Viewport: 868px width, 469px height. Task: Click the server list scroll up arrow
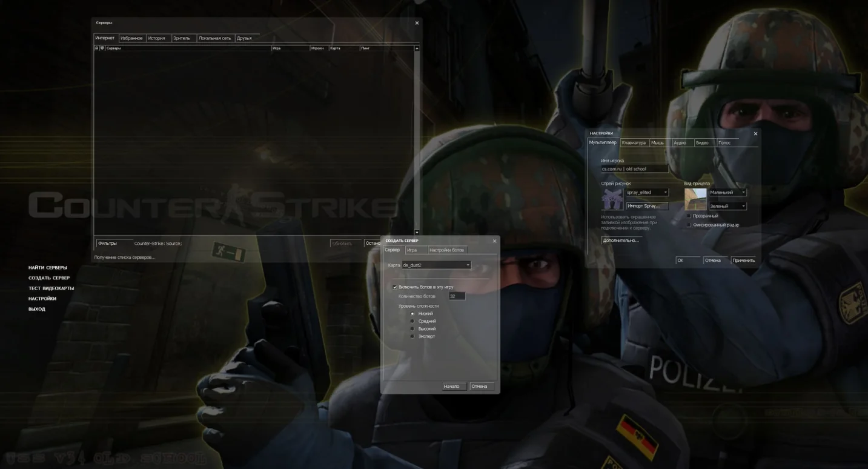(417, 48)
